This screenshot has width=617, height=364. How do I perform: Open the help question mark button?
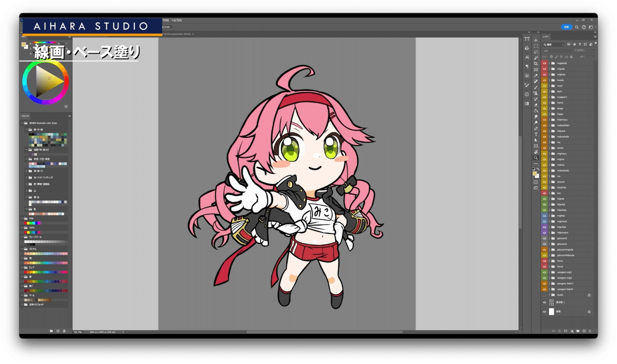click(x=584, y=27)
